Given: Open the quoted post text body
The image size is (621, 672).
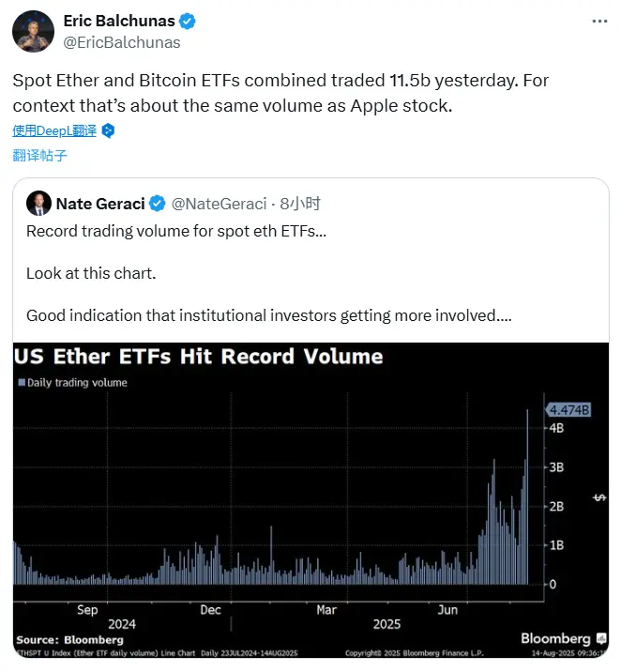Looking at the screenshot, I should [x=268, y=273].
